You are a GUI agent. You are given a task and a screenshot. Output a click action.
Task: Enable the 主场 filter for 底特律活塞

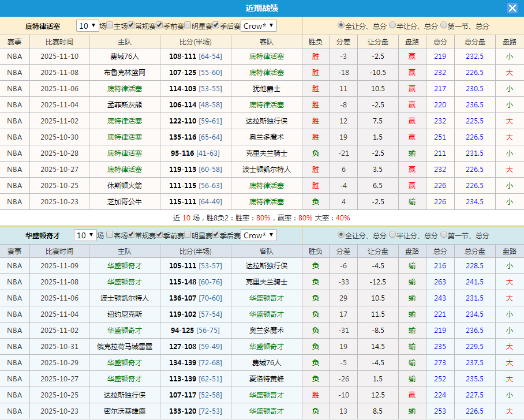click(x=110, y=25)
